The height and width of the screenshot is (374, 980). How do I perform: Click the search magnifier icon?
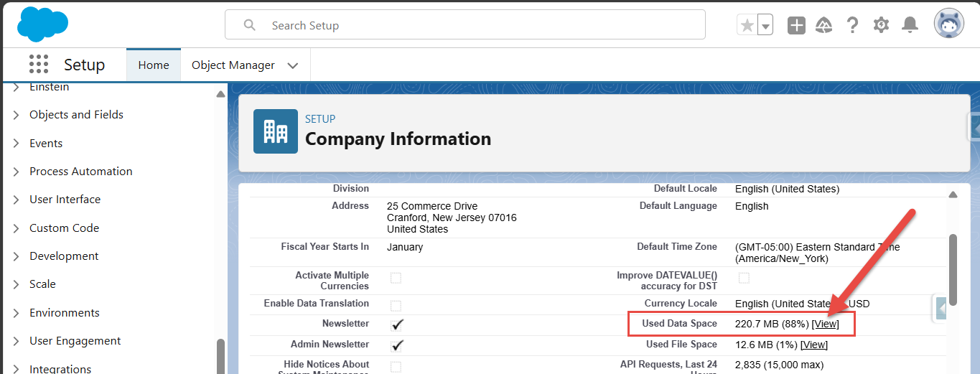(x=250, y=25)
